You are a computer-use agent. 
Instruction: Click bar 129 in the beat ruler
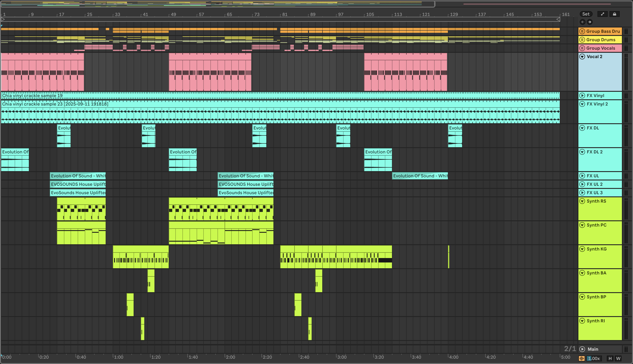(x=454, y=14)
